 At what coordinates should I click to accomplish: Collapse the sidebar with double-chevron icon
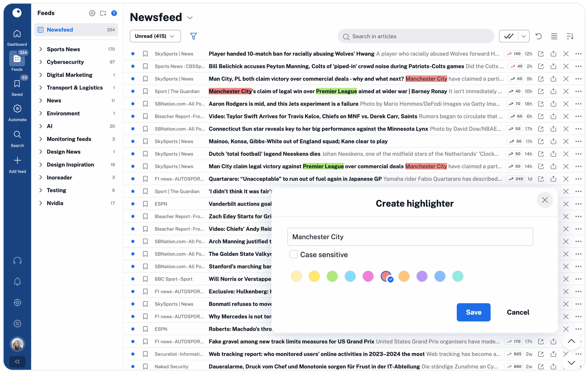click(17, 362)
